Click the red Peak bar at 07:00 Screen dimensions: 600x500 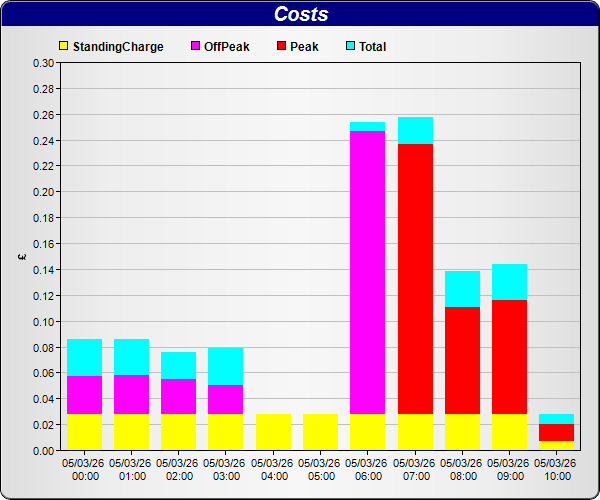(415, 279)
